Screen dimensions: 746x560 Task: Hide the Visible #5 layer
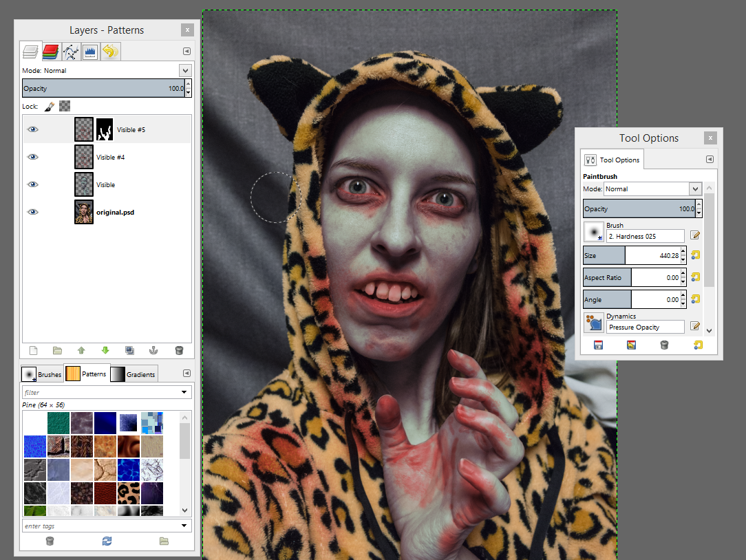click(x=32, y=129)
